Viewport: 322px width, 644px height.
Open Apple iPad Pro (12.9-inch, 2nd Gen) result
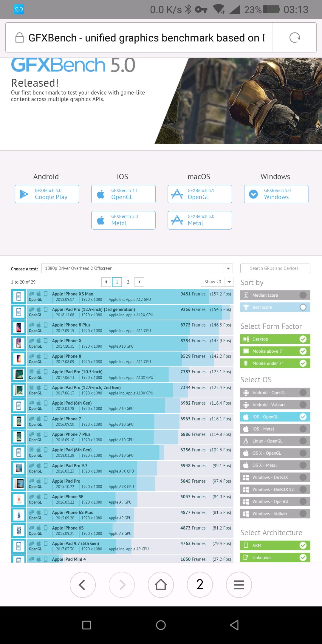point(122,390)
